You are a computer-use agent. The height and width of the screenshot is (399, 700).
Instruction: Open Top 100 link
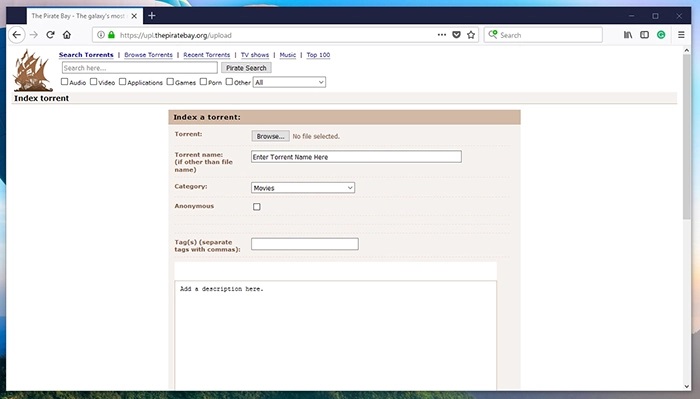pyautogui.click(x=318, y=54)
